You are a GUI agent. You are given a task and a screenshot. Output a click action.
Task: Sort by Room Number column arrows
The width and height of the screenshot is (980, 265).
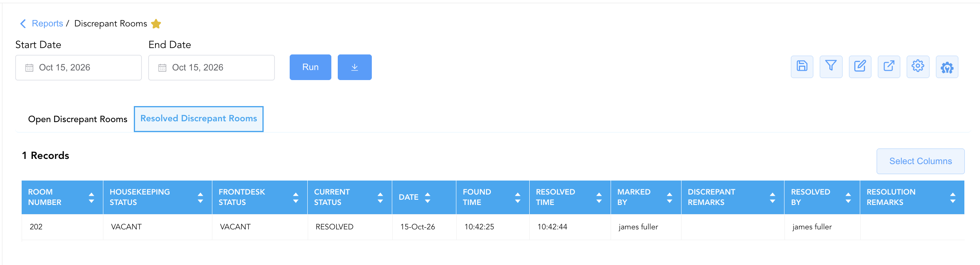(91, 197)
